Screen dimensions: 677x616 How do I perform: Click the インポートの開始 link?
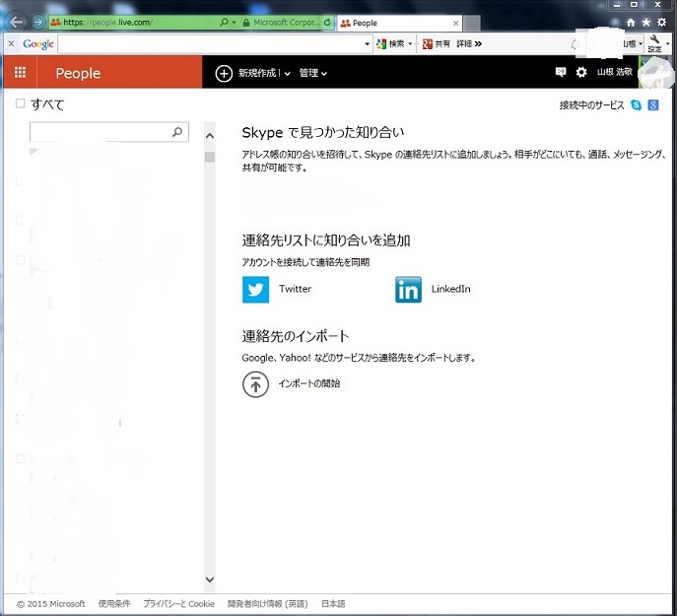pyautogui.click(x=309, y=383)
